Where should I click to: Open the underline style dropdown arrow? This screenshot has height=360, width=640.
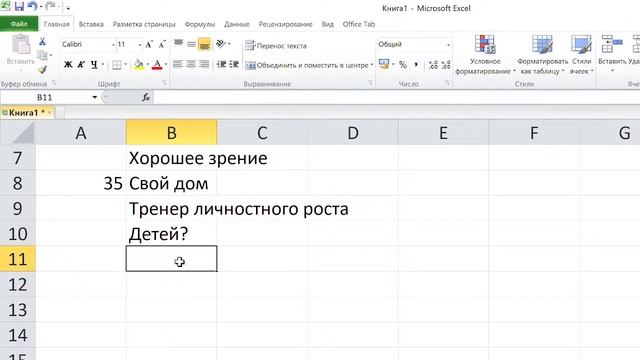pos(103,64)
